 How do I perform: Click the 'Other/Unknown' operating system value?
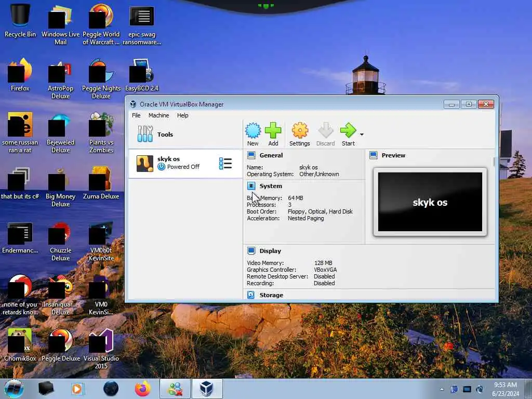click(319, 174)
